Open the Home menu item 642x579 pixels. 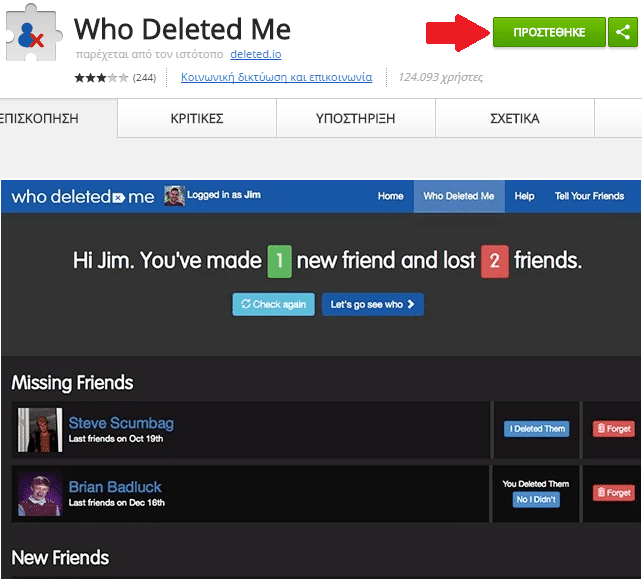[390, 196]
